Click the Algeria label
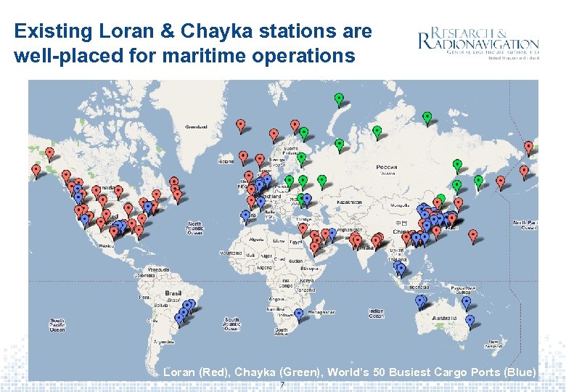 [256, 240]
